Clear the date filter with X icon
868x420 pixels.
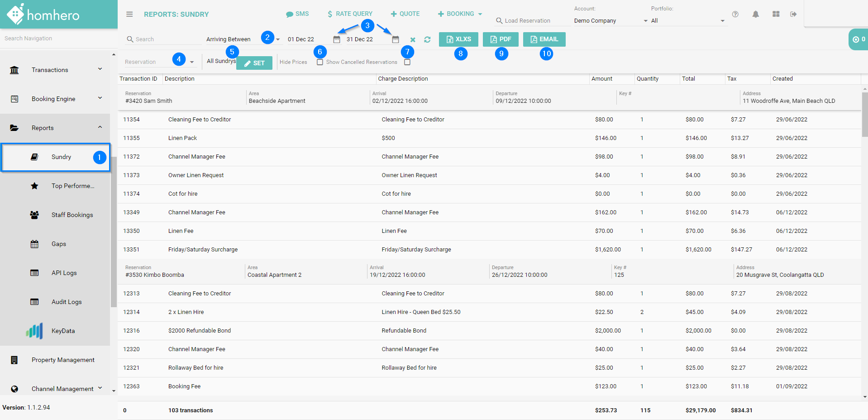[413, 40]
